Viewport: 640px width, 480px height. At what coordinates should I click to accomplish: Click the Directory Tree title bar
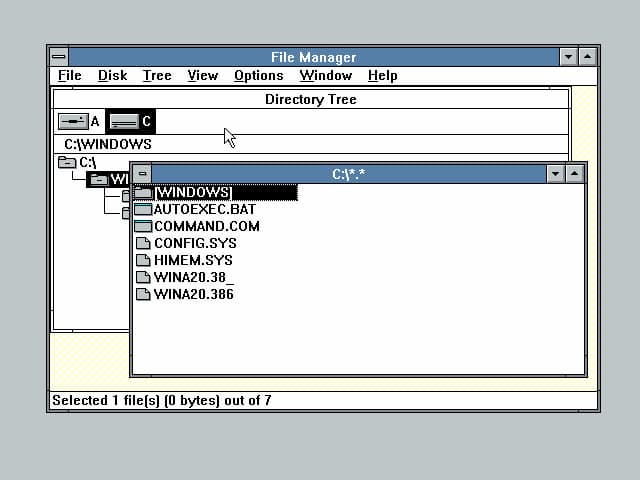click(311, 99)
